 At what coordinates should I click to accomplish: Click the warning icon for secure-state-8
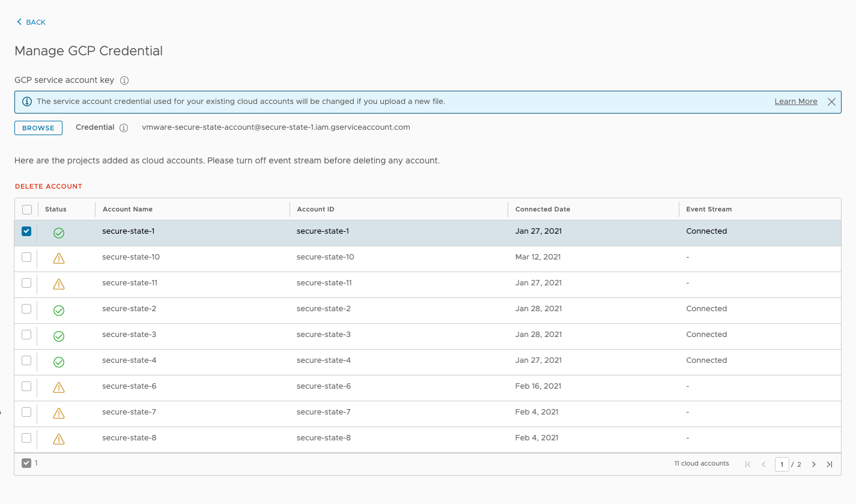click(58, 439)
